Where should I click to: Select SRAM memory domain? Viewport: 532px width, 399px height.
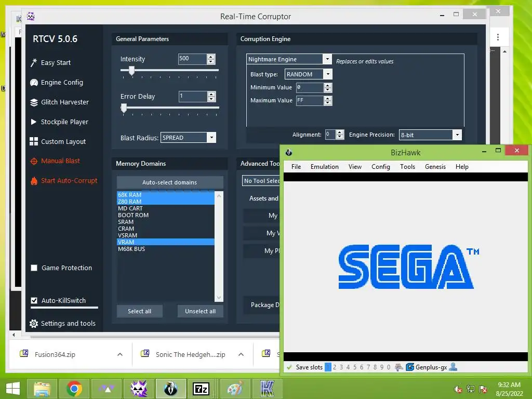(x=166, y=222)
